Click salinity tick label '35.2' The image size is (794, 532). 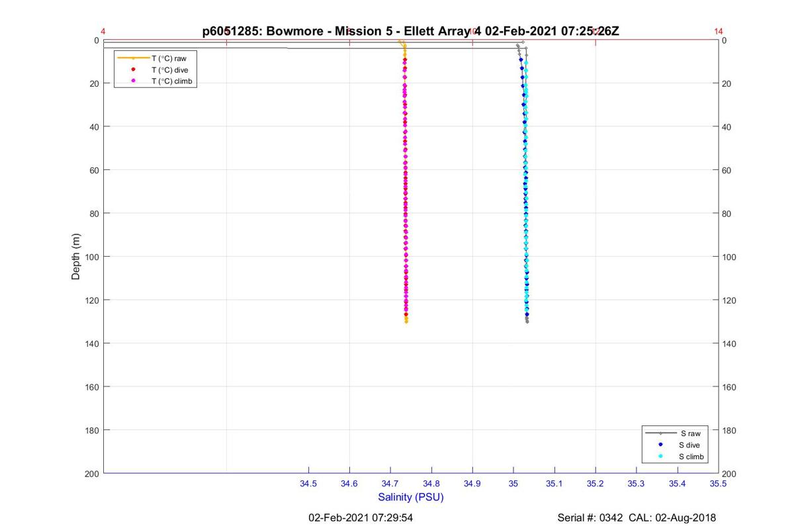pos(595,484)
